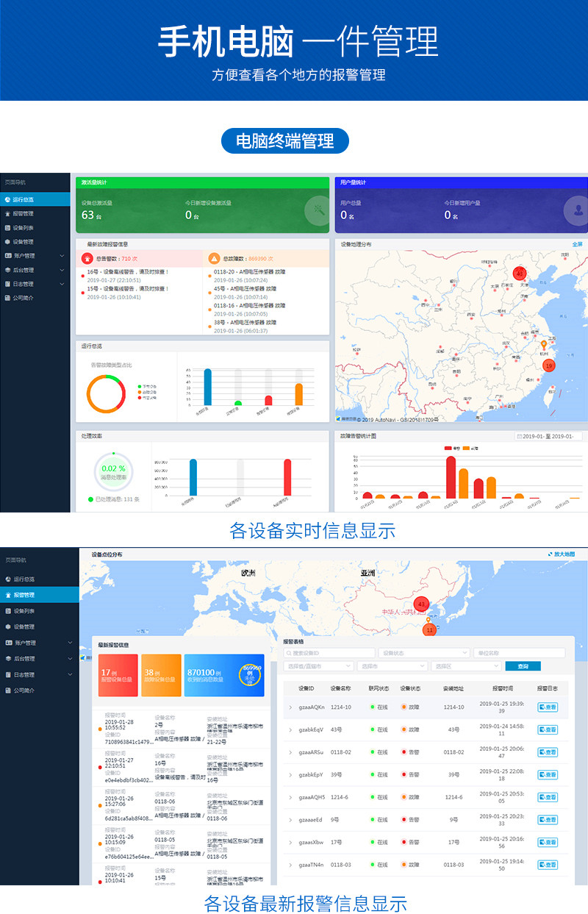Click the 放大地图 link
This screenshot has width=588, height=914.
[562, 554]
